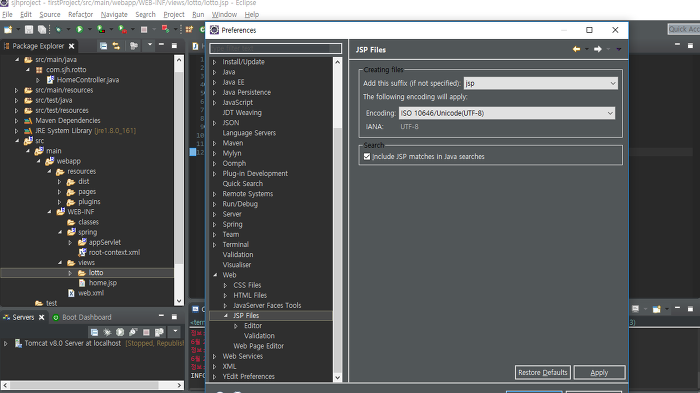Viewport: 700px width, 393px height.
Task: Expand Maven node in Preferences tree
Action: click(215, 143)
